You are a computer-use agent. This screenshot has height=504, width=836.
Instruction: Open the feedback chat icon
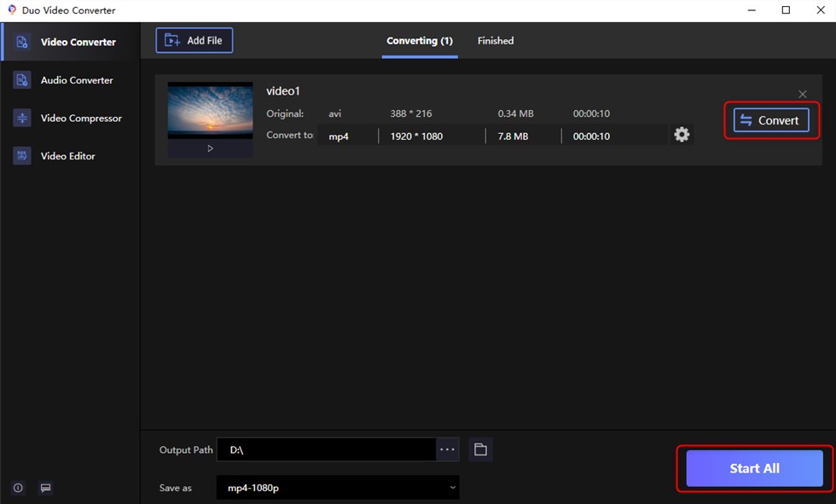(x=46, y=488)
